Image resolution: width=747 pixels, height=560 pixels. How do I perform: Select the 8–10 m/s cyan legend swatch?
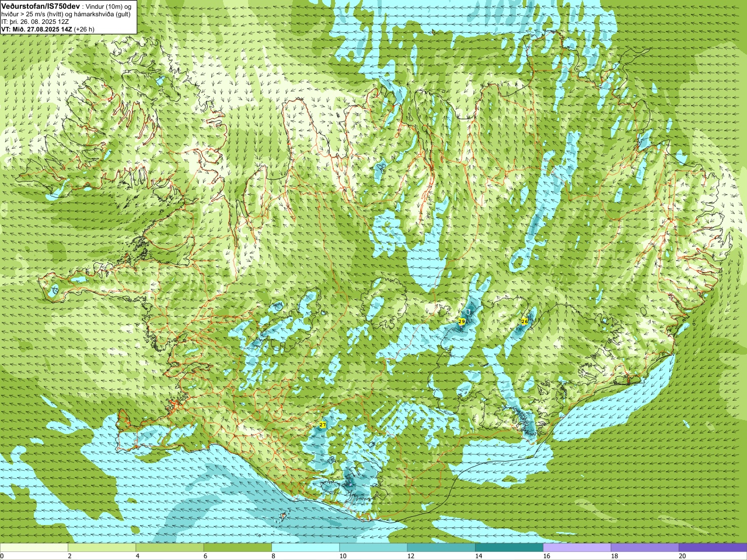click(305, 547)
